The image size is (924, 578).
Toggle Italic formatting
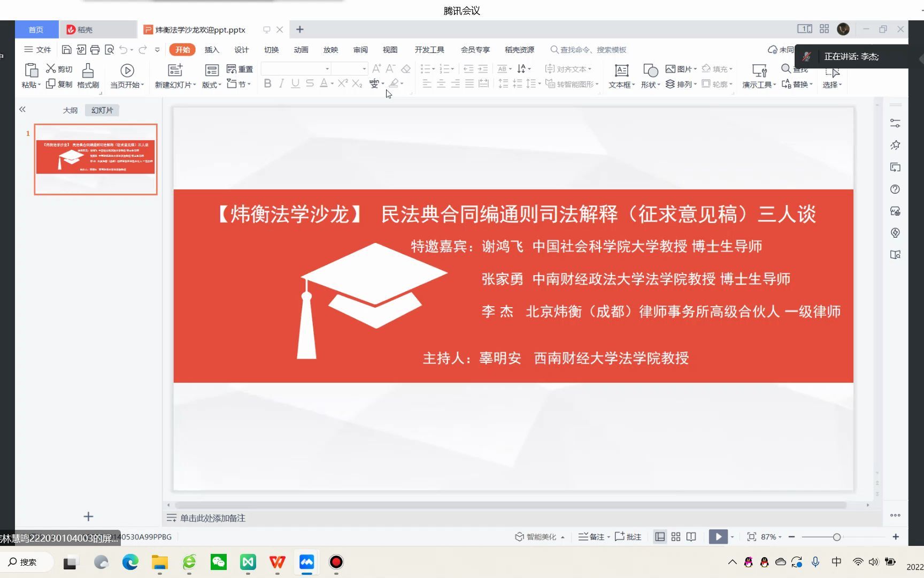(281, 83)
